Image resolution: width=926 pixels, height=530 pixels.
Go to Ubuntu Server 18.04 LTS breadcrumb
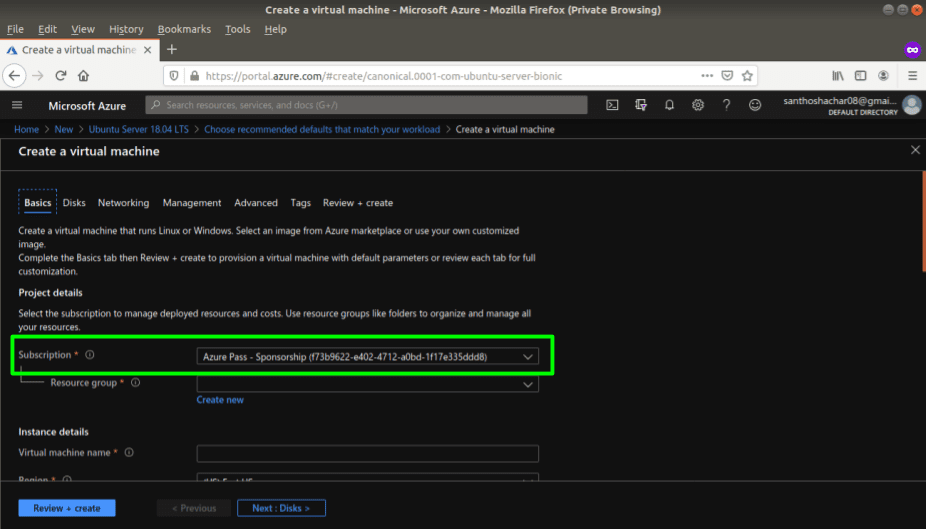click(139, 129)
